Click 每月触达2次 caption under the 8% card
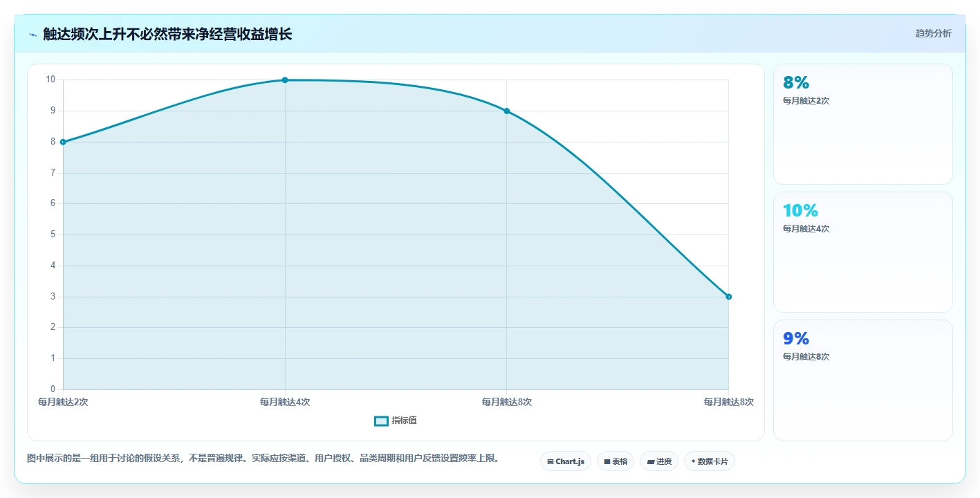This screenshot has height=498, width=980. (x=806, y=100)
